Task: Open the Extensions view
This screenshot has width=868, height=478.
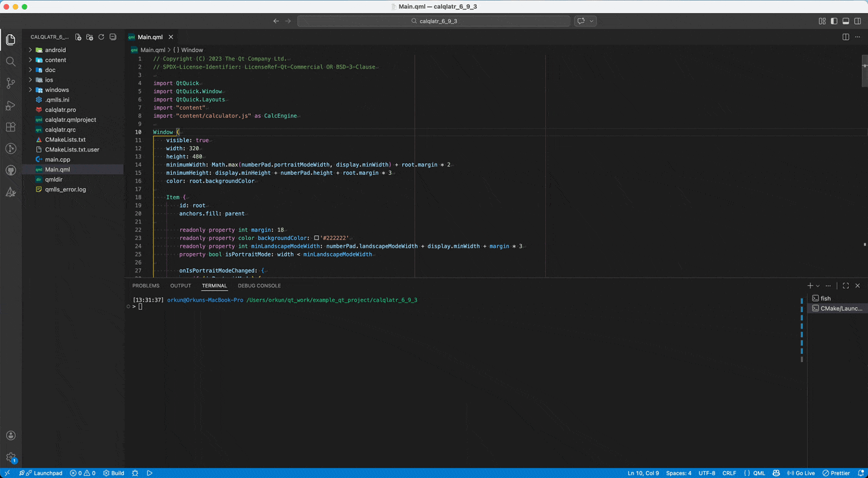Action: pos(10,127)
